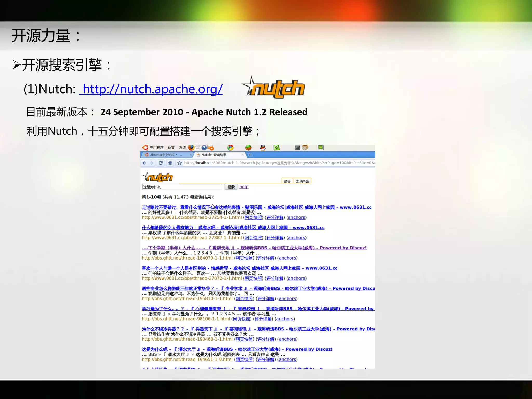Open the 常见问题 tab on the Nutch page

point(302,181)
